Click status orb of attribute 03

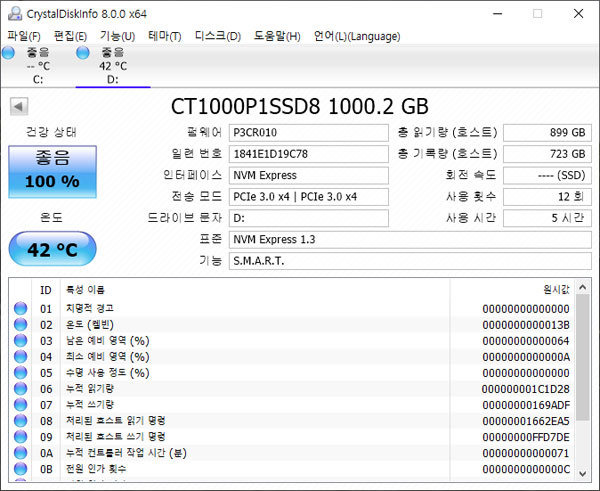[21, 341]
